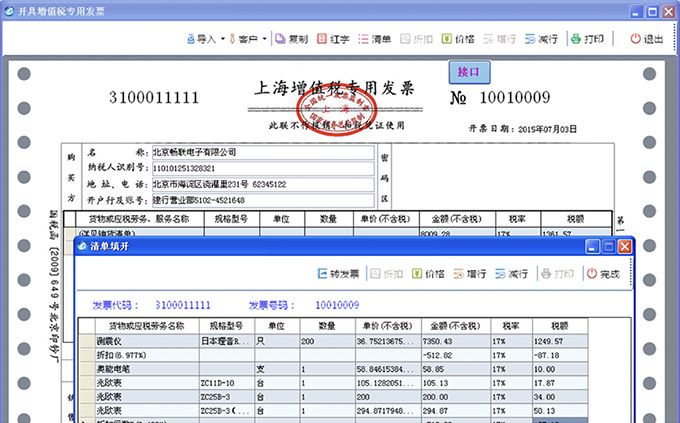The height and width of the screenshot is (423, 680).
Task: Click 折扣 in the 清单填开 toolbar
Action: tap(387, 274)
